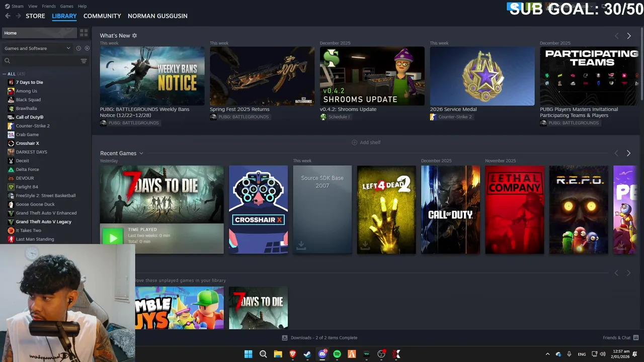The width and height of the screenshot is (644, 362).
Task: Switch to the STORE tab
Action: click(x=35, y=16)
